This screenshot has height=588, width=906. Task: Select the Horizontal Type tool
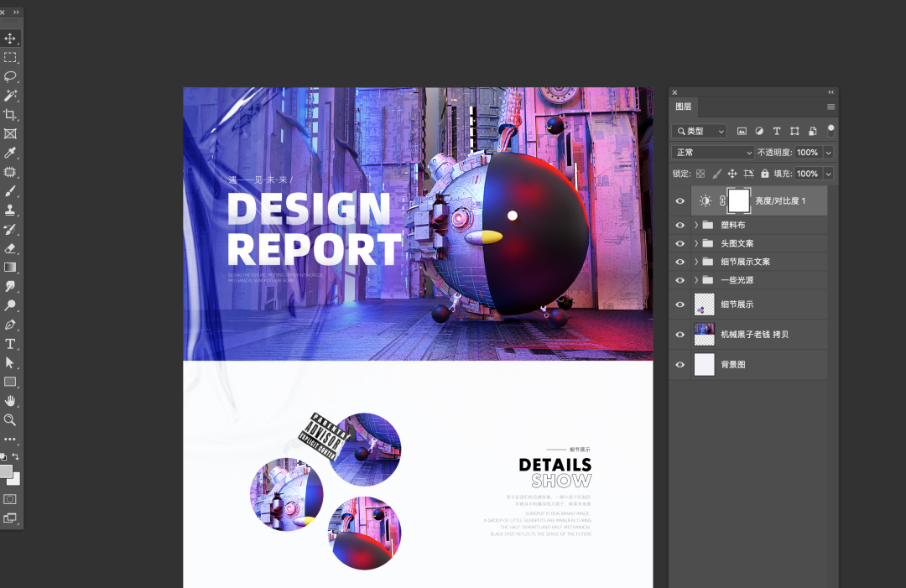coord(10,344)
